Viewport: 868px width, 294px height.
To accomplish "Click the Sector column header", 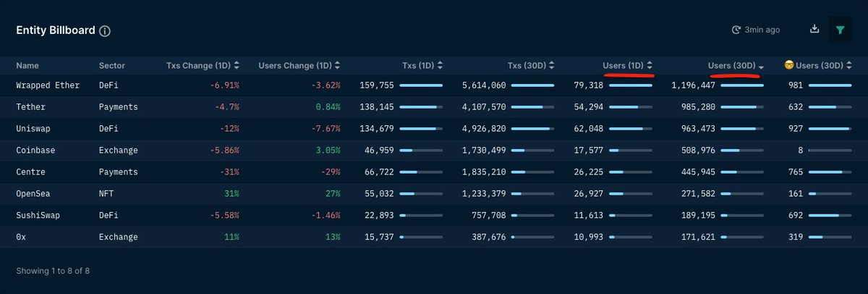I will coord(112,66).
